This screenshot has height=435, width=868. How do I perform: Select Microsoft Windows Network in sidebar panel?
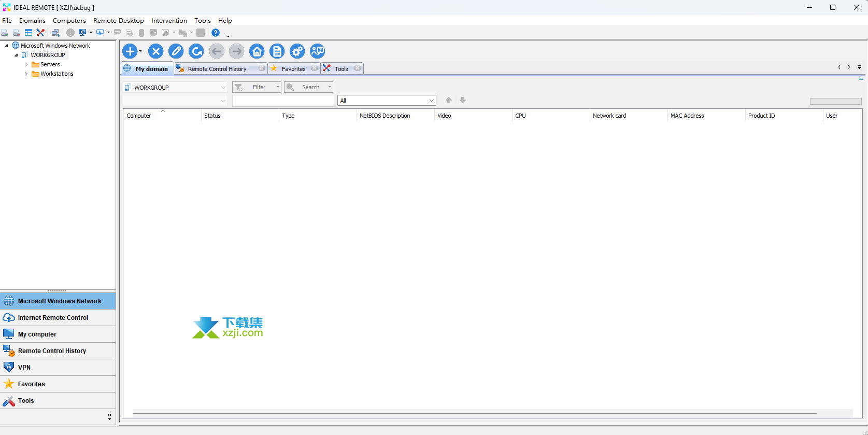(x=58, y=301)
